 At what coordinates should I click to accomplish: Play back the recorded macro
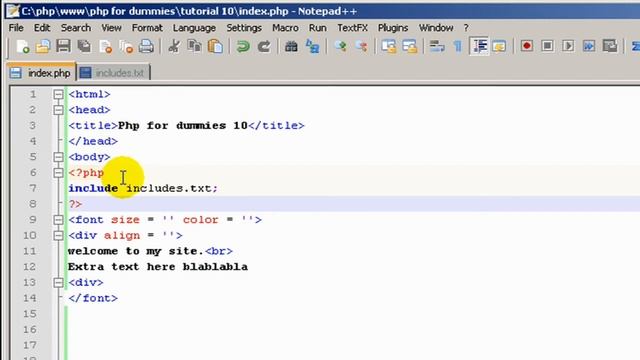click(x=568, y=46)
